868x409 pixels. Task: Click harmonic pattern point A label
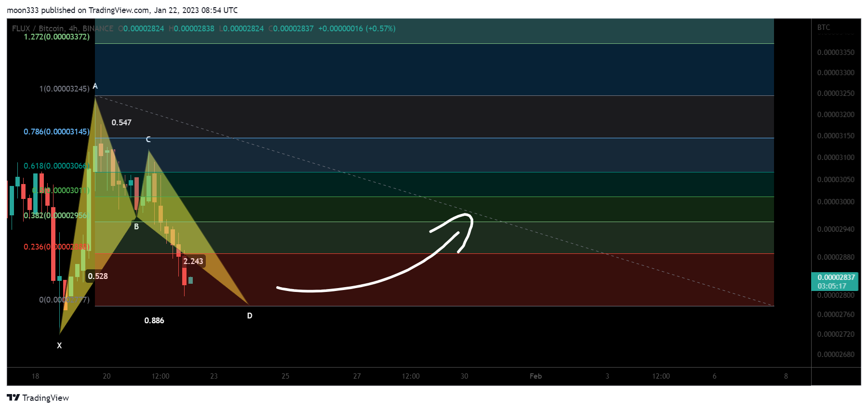95,86
